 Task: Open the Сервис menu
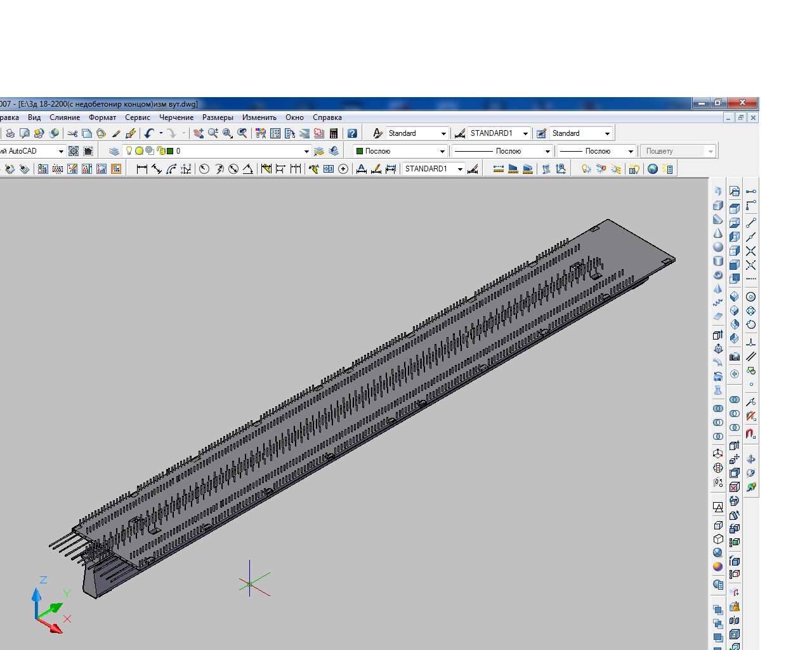138,117
